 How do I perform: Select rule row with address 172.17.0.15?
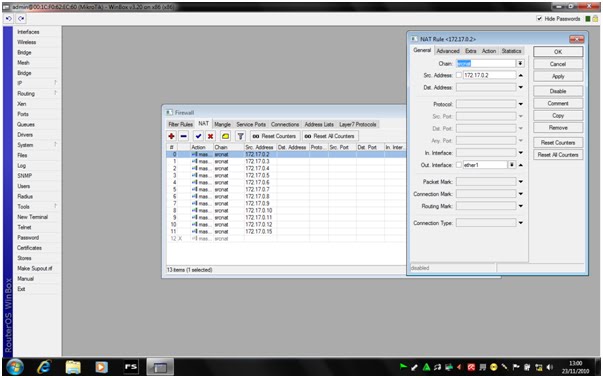pos(286,231)
